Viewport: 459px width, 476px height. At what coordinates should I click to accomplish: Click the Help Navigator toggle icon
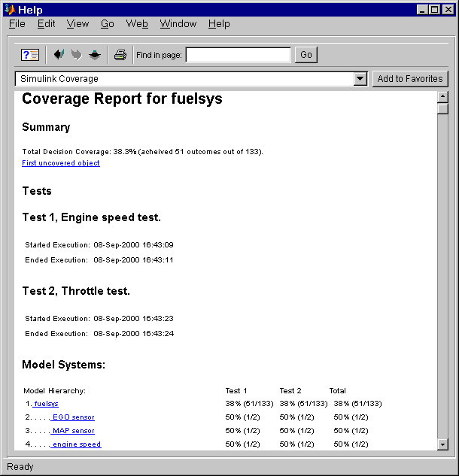(30, 55)
